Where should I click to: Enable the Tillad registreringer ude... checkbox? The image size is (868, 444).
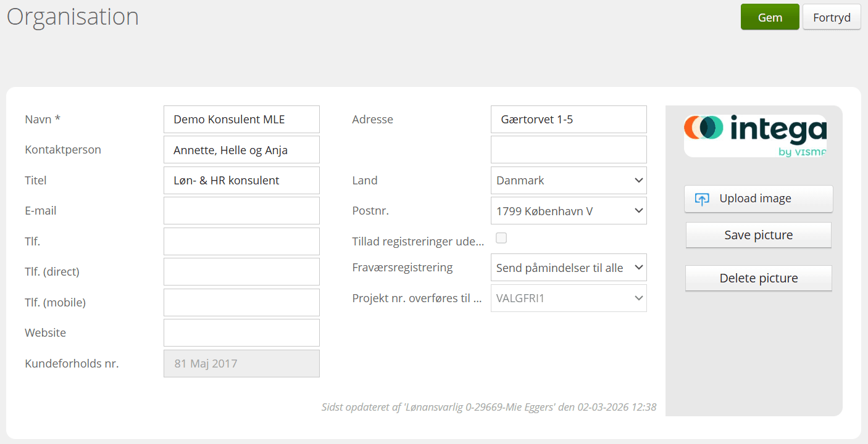(501, 238)
